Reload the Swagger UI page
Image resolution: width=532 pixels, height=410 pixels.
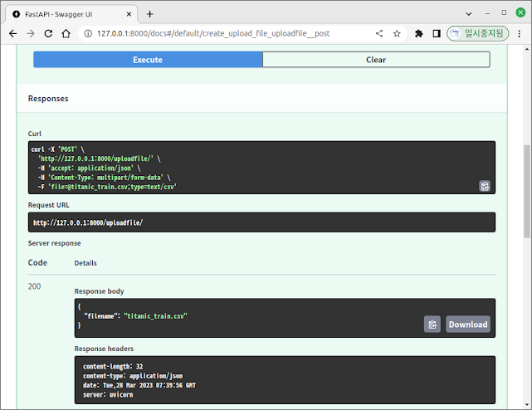tap(48, 33)
